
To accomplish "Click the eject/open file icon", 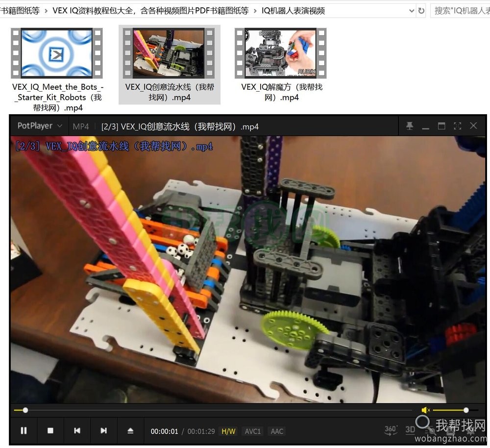I will [x=131, y=431].
